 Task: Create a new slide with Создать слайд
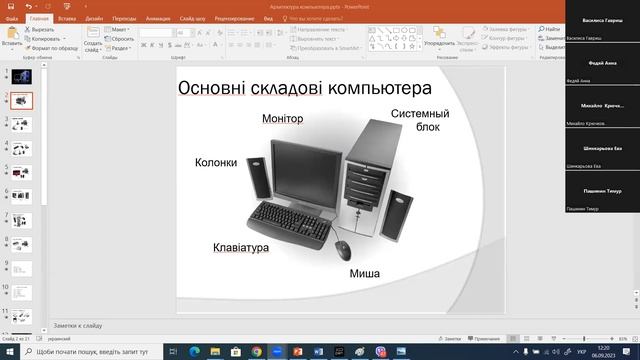pyautogui.click(x=93, y=40)
